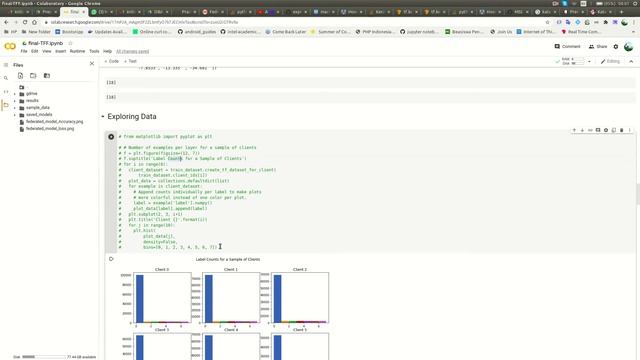Image resolution: width=640 pixels, height=360 pixels.
Task: Add a comment to the cell
Action: coord(598,130)
